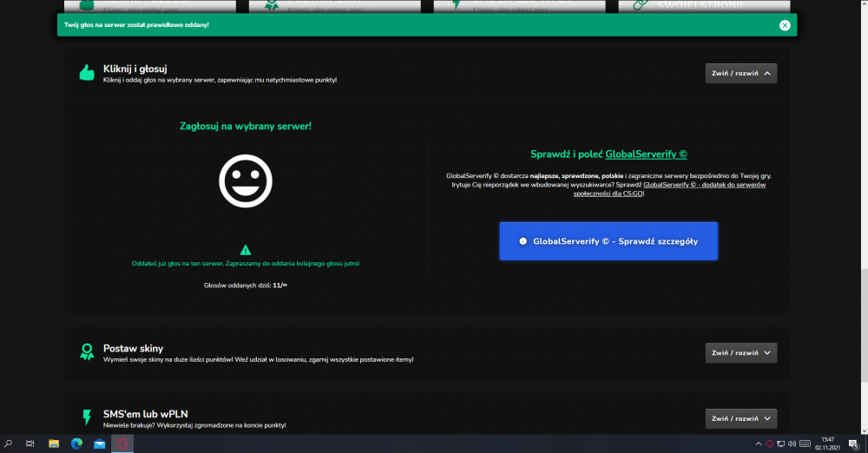
Task: Click the SMS'em lub wPLN lightning icon
Action: [x=87, y=417]
